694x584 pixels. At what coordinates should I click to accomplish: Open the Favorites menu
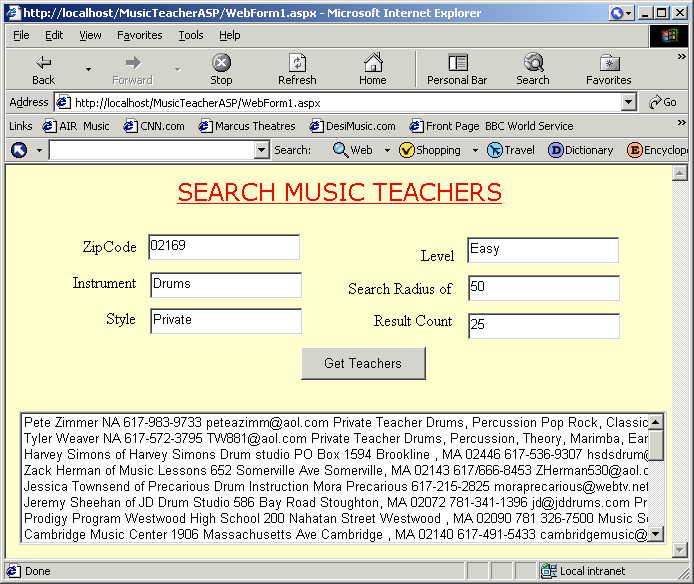coord(139,35)
